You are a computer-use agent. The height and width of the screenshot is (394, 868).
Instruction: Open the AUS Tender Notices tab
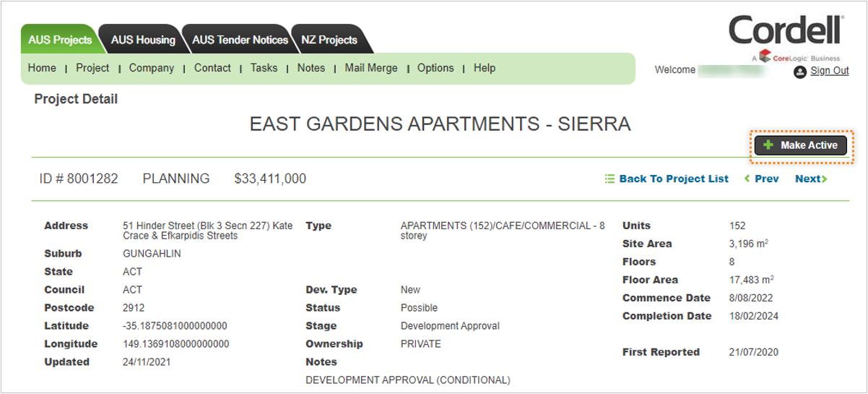coord(240,40)
